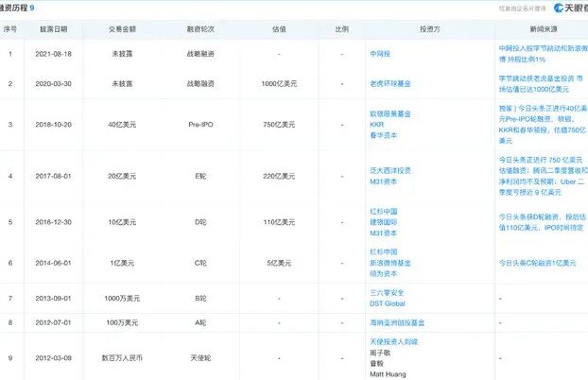Select the date 2014-06-01

[53, 263]
